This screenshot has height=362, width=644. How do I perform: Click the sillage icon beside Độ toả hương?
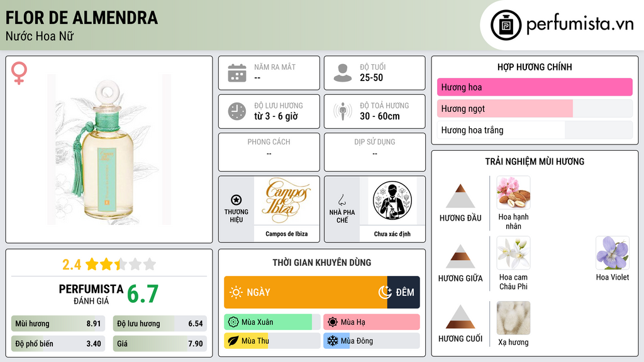coord(343,111)
